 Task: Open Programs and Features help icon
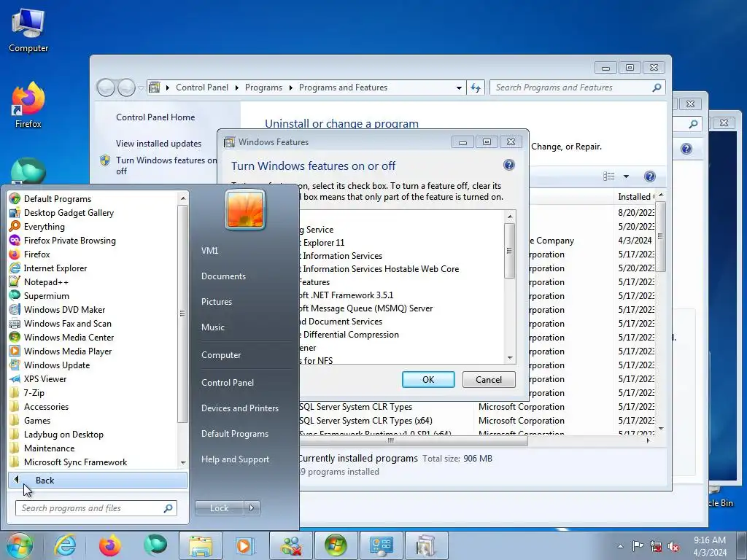(x=650, y=176)
